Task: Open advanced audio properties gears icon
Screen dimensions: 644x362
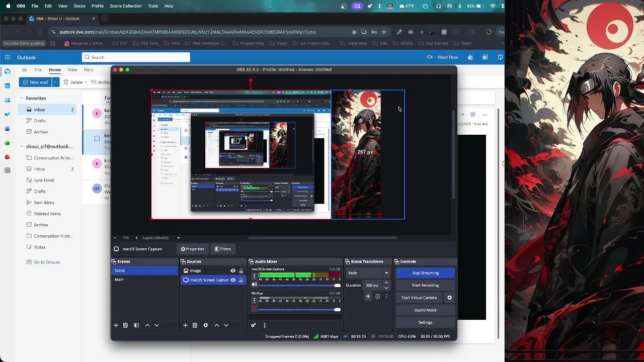Action: [254, 325]
